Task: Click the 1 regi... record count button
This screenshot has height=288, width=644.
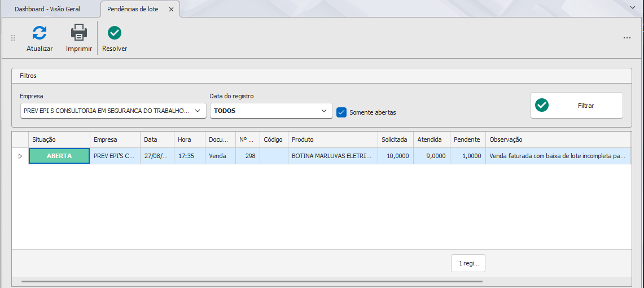Action: point(468,263)
